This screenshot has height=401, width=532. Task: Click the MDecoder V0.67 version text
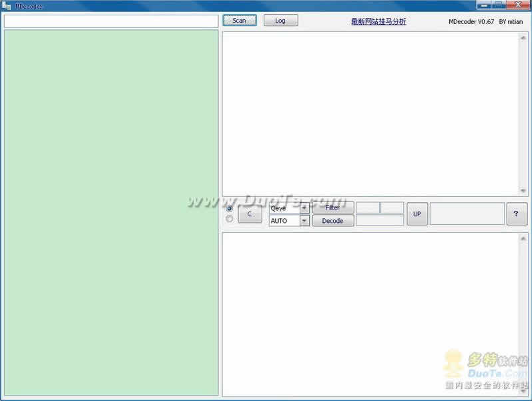pos(471,22)
